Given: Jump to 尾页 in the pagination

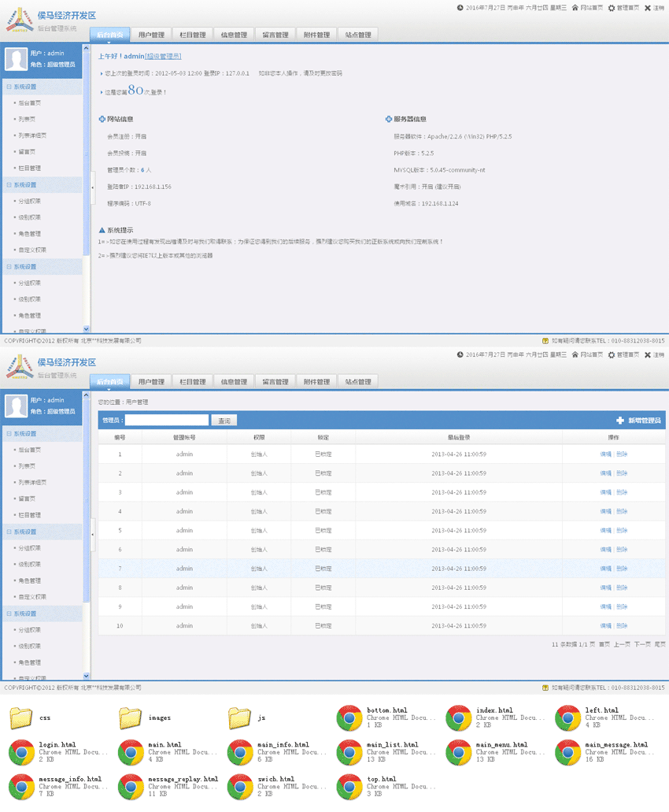Looking at the screenshot, I should (x=660, y=644).
